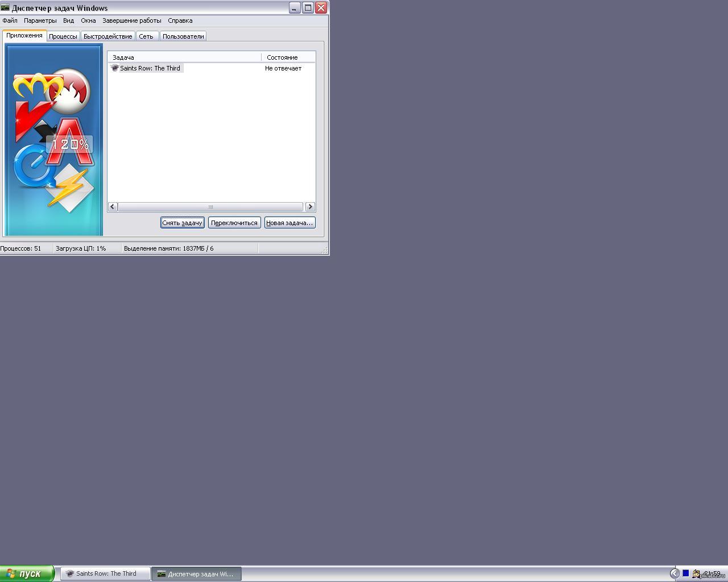This screenshot has height=582, width=728.
Task: Click the task list's right scroll arrow
Action: point(310,207)
